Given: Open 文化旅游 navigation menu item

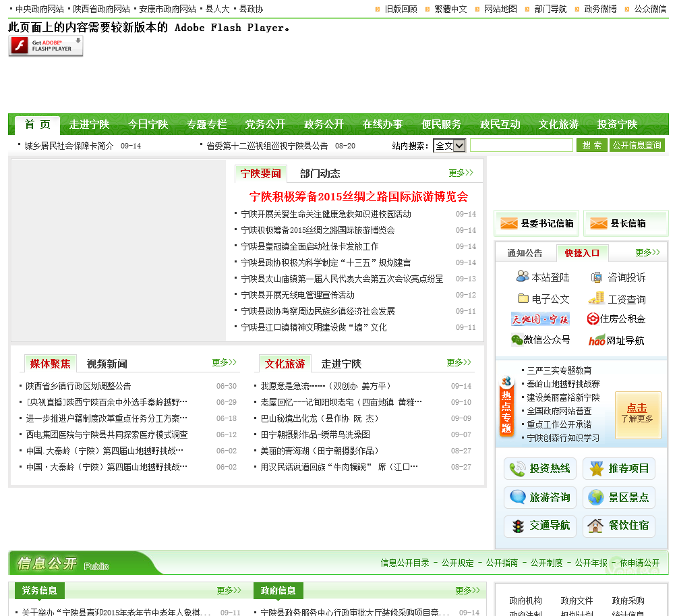Looking at the screenshot, I should point(559,125).
